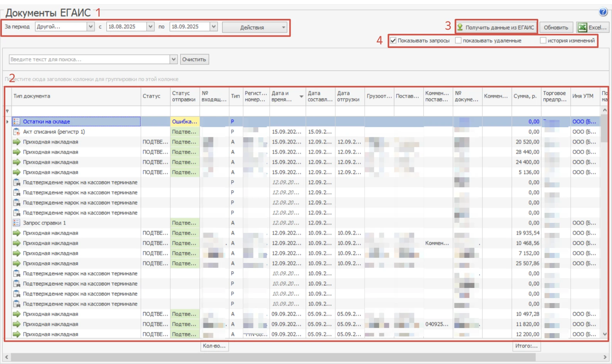This screenshot has width=612, height=364.
Task: Click the 24 400,00 sum cell
Action: click(x=526, y=162)
